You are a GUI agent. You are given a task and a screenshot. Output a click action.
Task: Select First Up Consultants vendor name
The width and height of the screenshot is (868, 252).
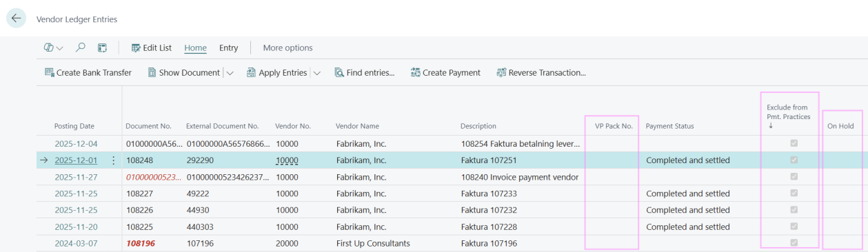tap(373, 243)
